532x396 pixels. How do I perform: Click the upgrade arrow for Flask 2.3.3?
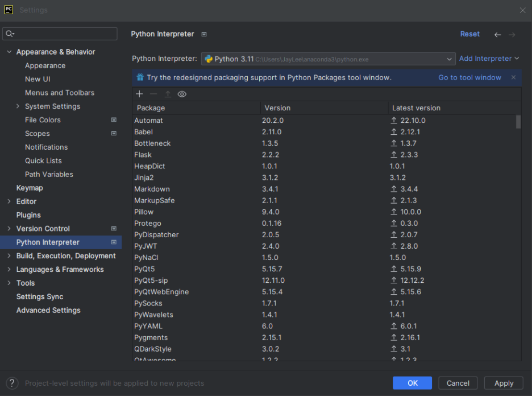(393, 155)
